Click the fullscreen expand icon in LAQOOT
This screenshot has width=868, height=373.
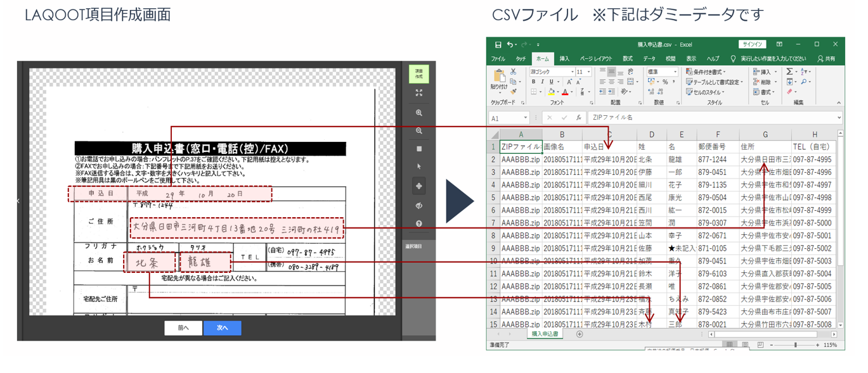click(418, 93)
